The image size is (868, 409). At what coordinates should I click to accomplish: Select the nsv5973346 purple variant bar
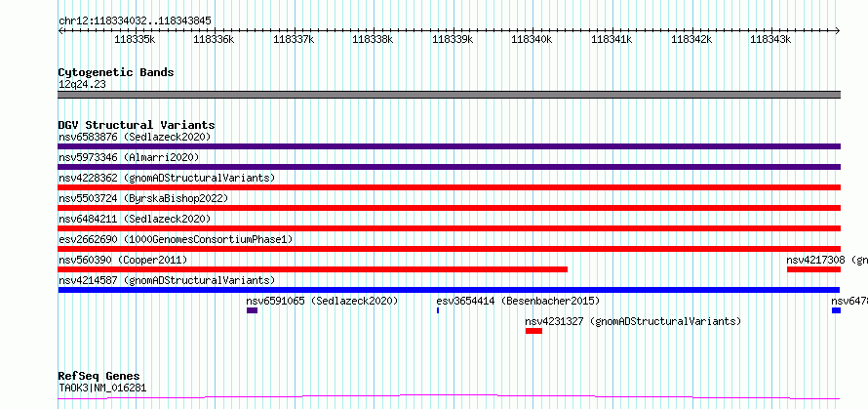click(449, 167)
